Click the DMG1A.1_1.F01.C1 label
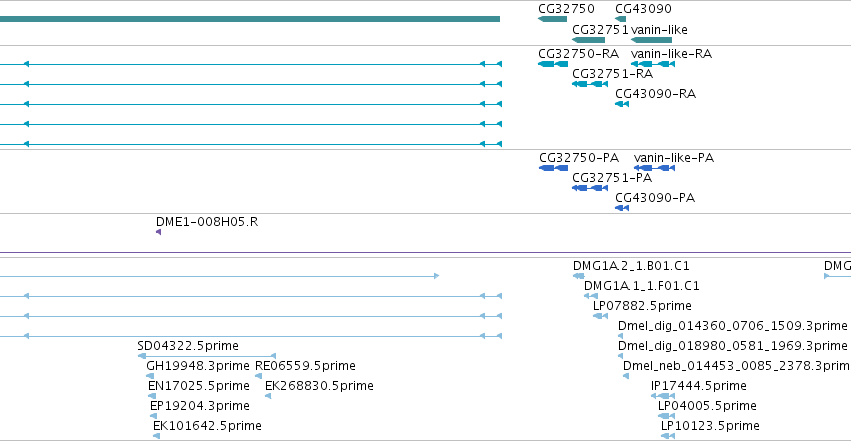The width and height of the screenshot is (851, 441). [x=642, y=286]
